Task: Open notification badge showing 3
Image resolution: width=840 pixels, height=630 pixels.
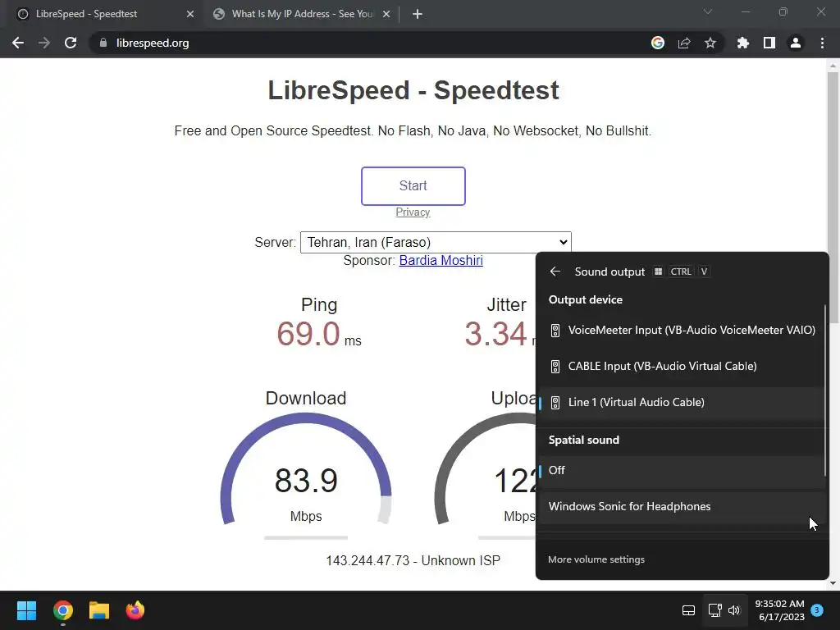Action: tap(817, 609)
